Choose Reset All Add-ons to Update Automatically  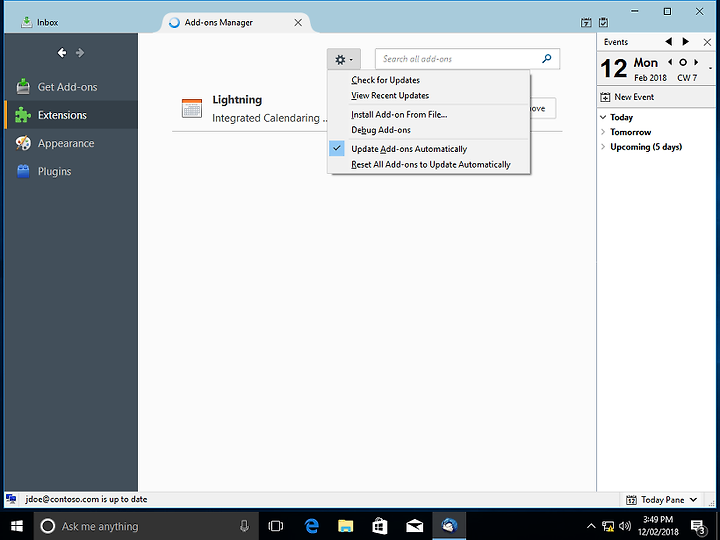(429, 164)
